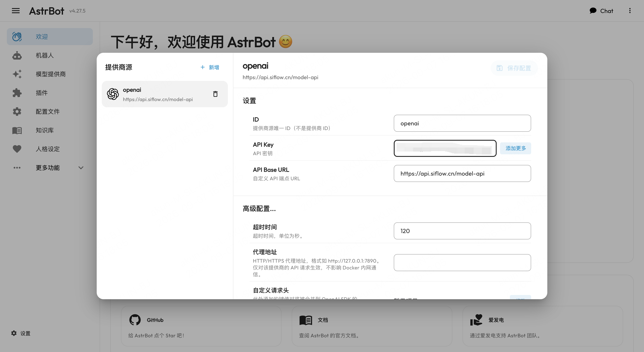The width and height of the screenshot is (644, 352).
Task: Click the 超时时间 label
Action: click(x=265, y=227)
